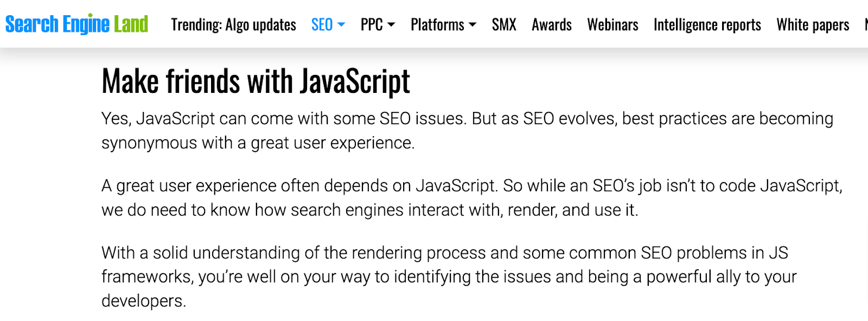Viewport: 868px width, 321px height.
Task: Navigate to White papers
Action: pyautogui.click(x=813, y=25)
